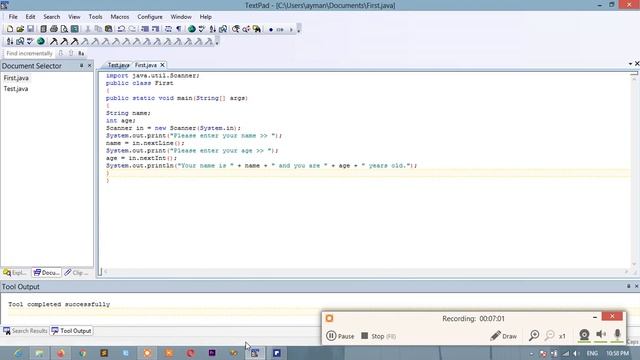Click Internet Explorer icon in taskbar

(x=18, y=353)
